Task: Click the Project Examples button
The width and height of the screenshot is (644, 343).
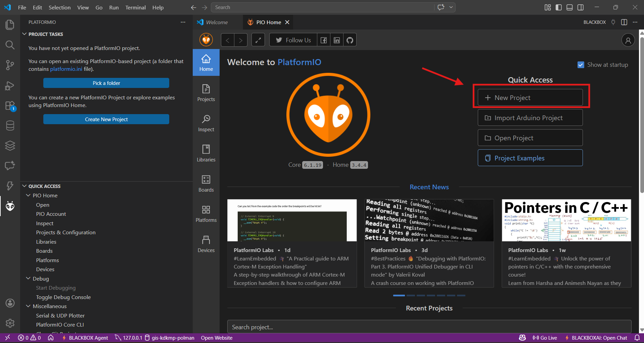Action: tap(530, 158)
